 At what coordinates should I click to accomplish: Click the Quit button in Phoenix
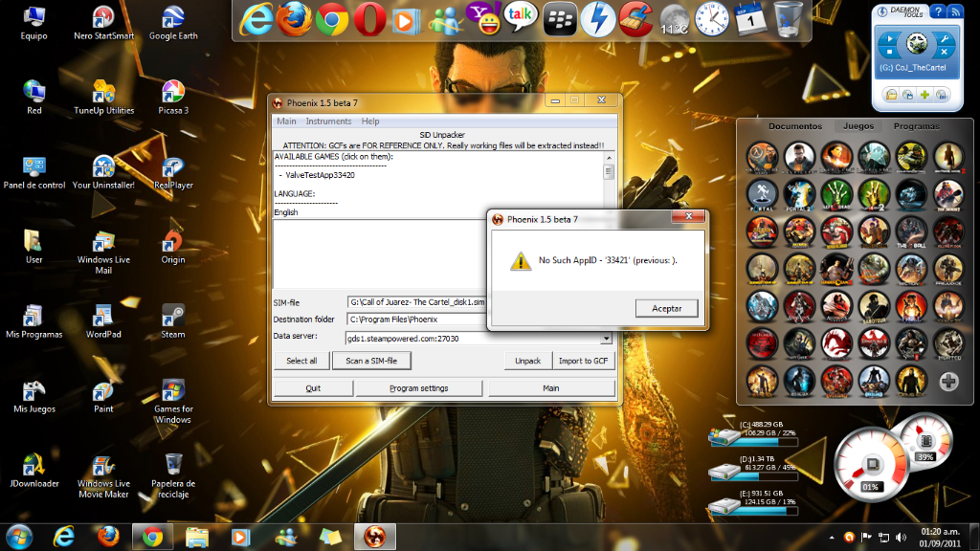[313, 388]
